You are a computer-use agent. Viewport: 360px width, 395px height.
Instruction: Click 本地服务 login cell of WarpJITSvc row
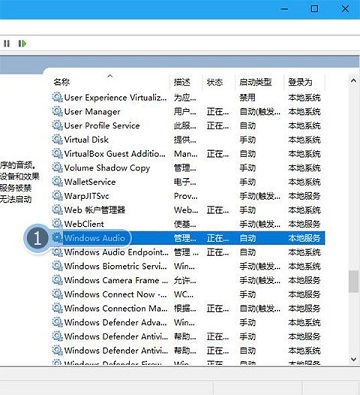304,196
